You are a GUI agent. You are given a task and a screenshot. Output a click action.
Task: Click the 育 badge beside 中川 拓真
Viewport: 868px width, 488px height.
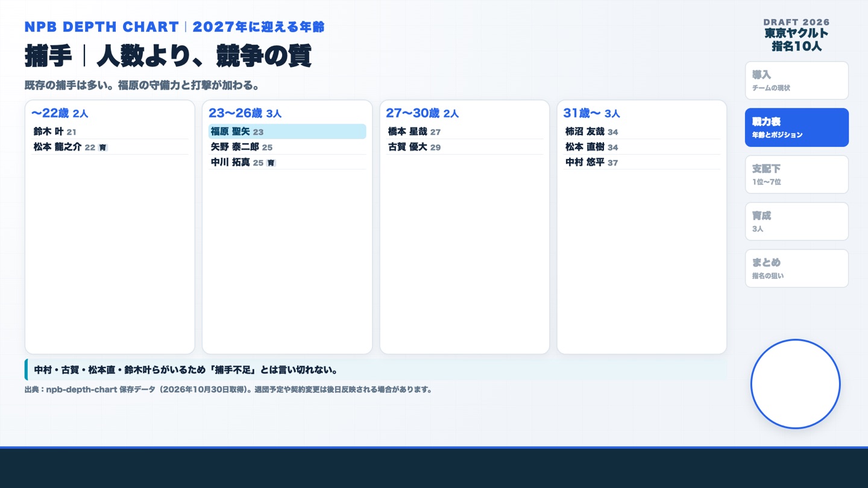click(271, 163)
